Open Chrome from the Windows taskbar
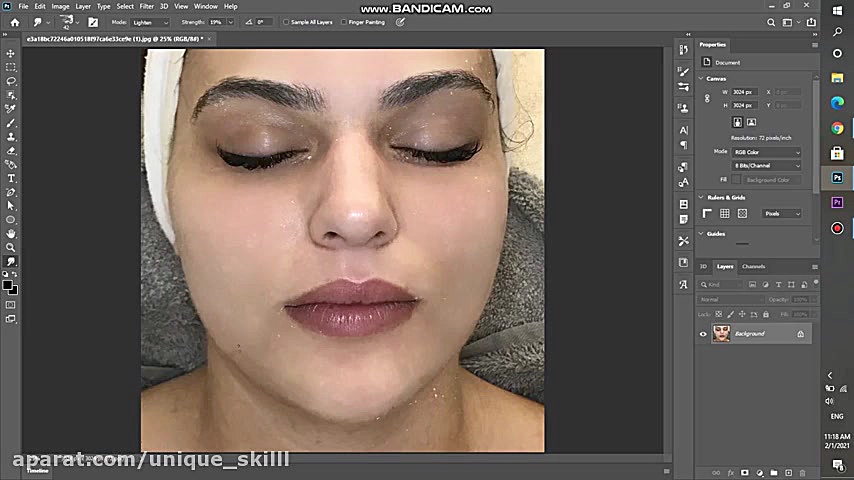This screenshot has height=480, width=854. point(837,128)
